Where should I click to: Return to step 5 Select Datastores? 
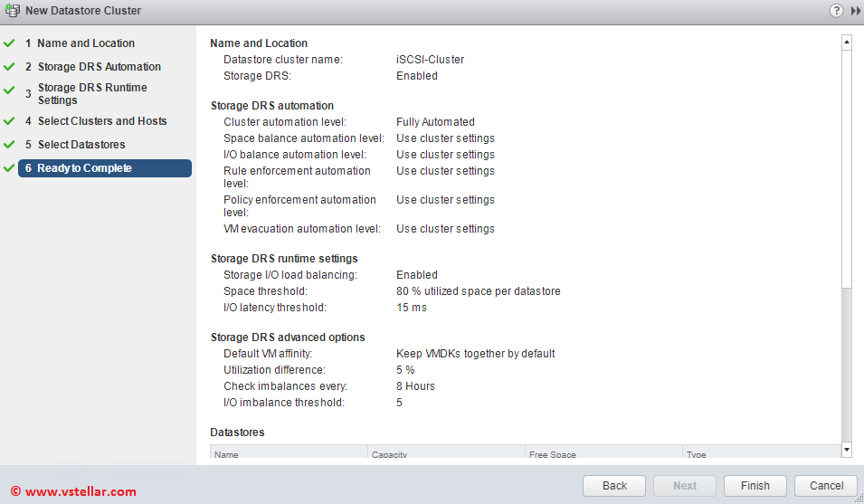click(81, 145)
